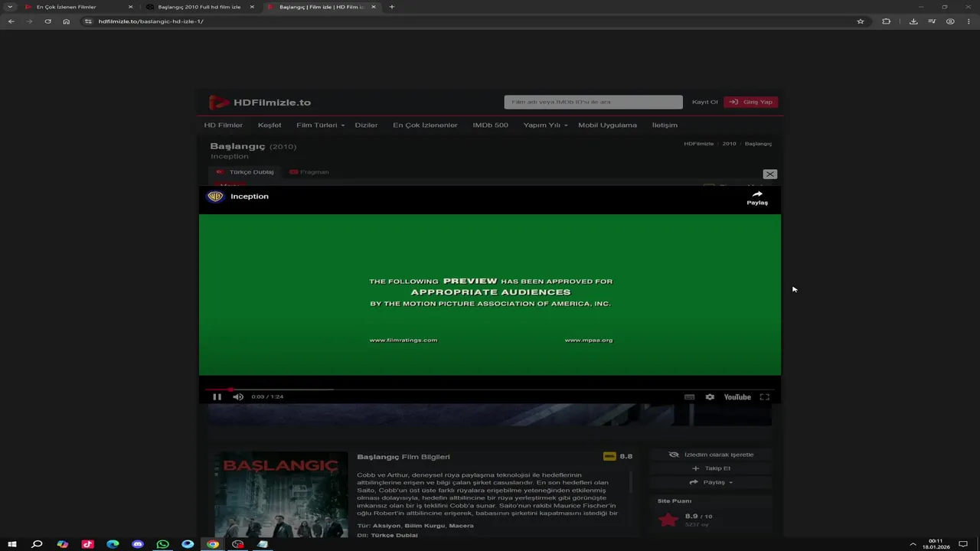Click the red star site rating icon
The height and width of the screenshot is (551, 980).
pos(668,520)
